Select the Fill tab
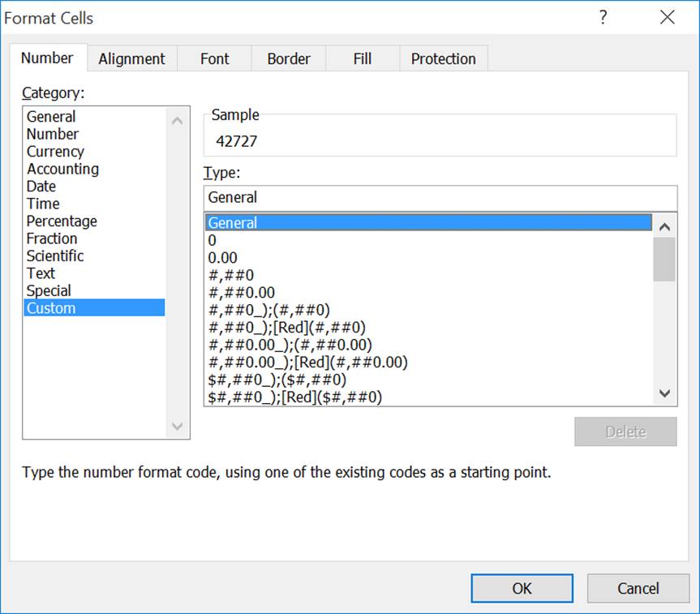This screenshot has height=614, width=700. [363, 58]
